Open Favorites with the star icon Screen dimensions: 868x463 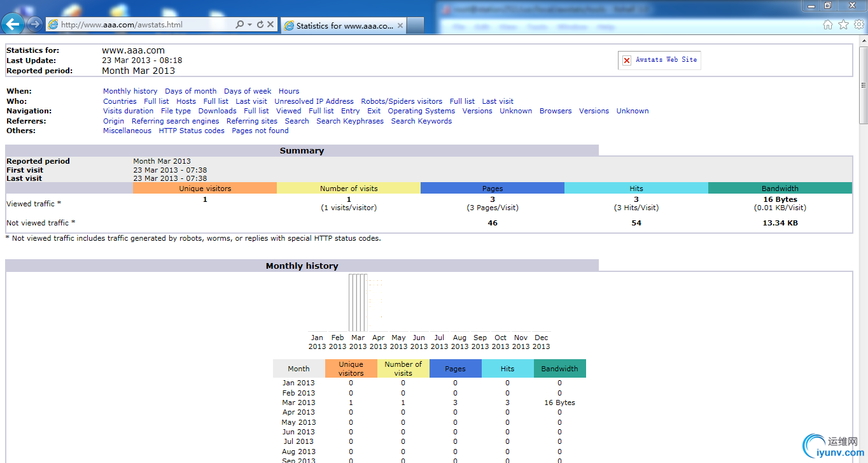843,24
